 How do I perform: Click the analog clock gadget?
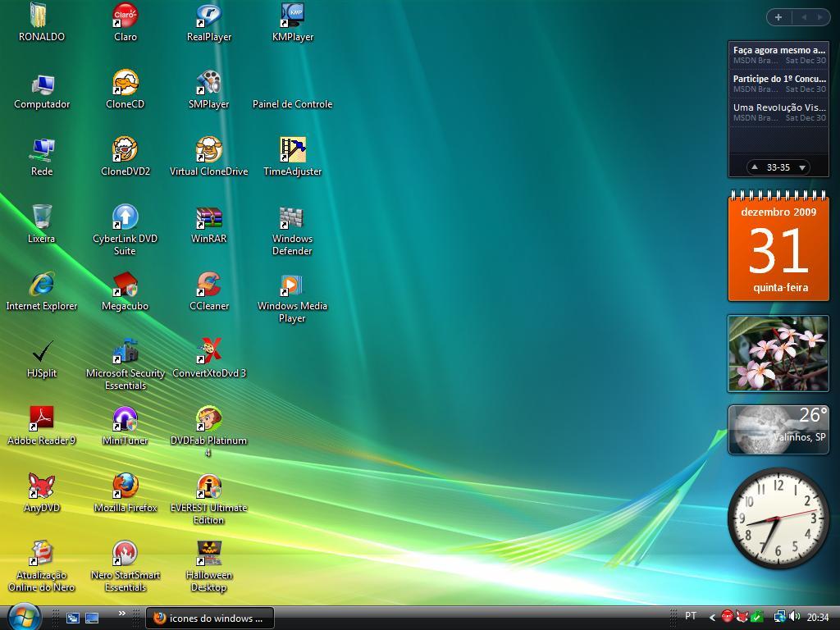click(778, 518)
